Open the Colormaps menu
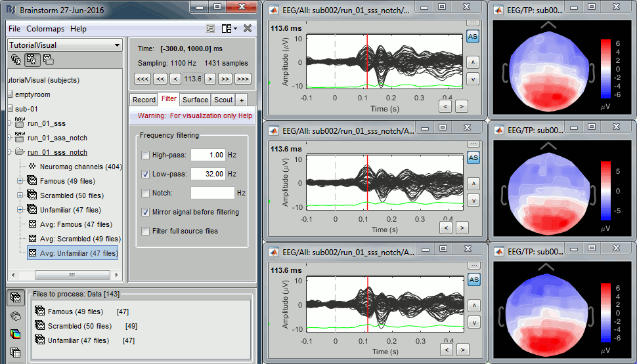This screenshot has height=364, width=637. (x=45, y=29)
